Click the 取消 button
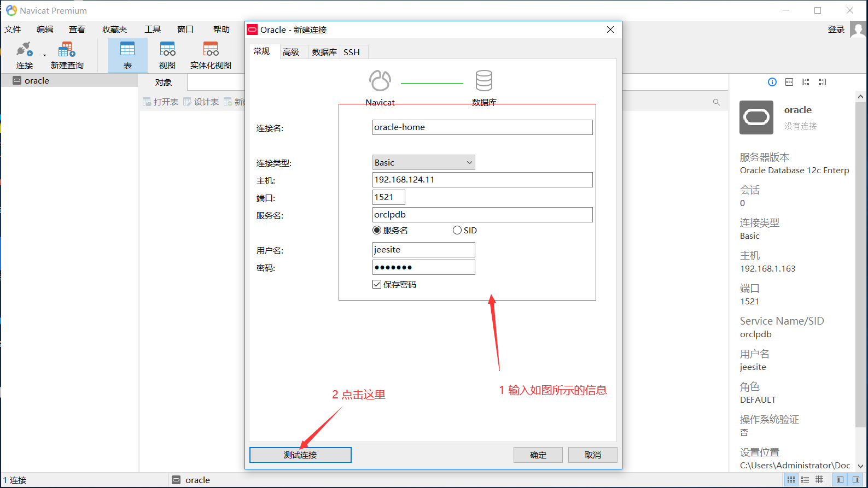The width and height of the screenshot is (868, 488). click(593, 455)
